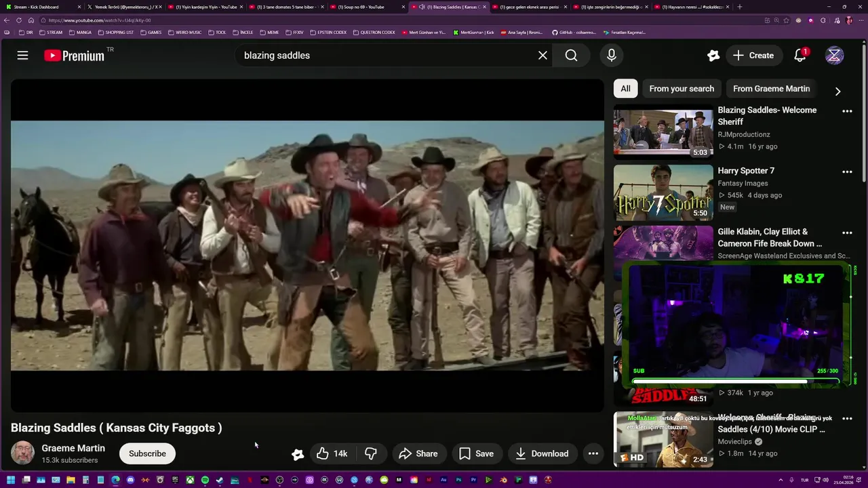Switch to Yiyin kardeşim Yiyin tab

205,7
